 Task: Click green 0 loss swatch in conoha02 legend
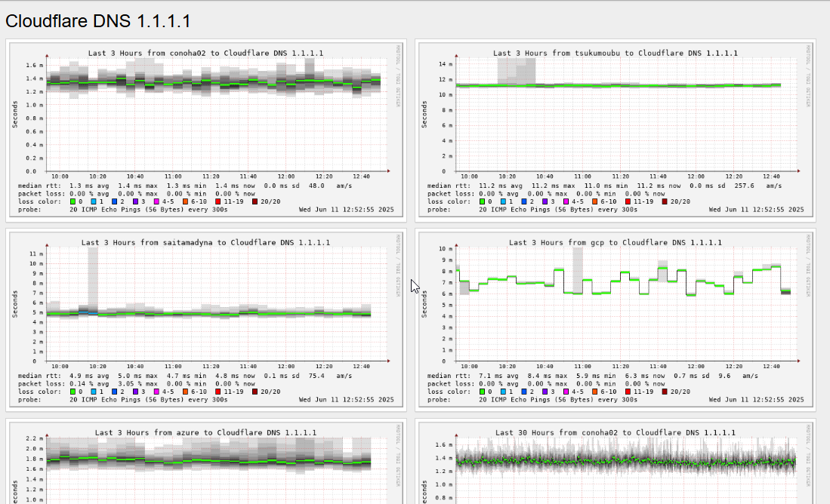[x=73, y=201]
